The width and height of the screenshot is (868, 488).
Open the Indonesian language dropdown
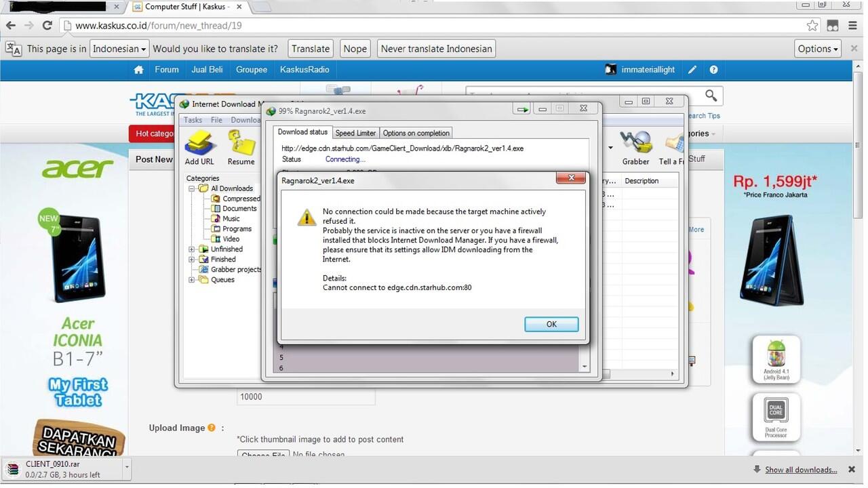(x=119, y=49)
